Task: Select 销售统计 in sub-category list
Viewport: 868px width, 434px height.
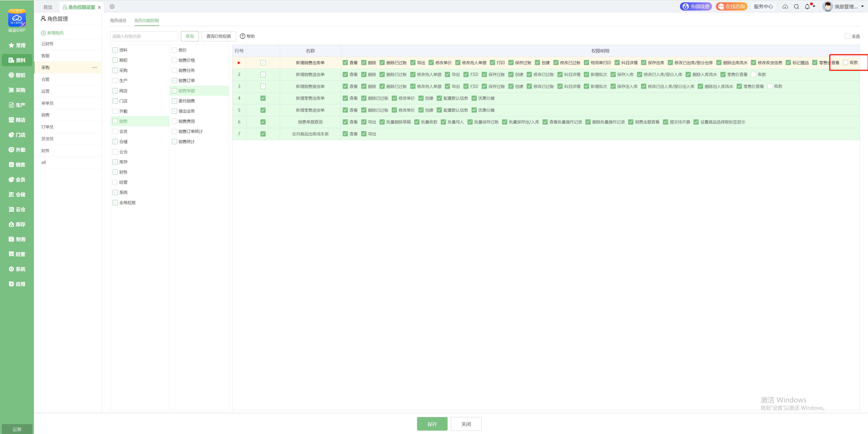Action: point(187,142)
